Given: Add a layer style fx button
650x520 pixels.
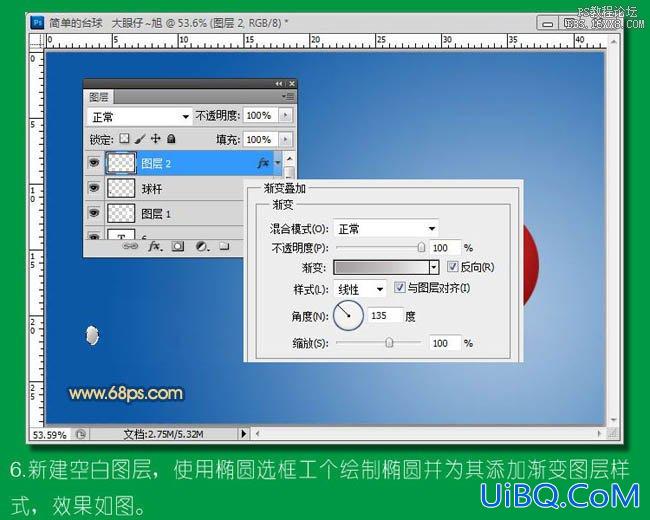Looking at the screenshot, I should click(x=155, y=246).
